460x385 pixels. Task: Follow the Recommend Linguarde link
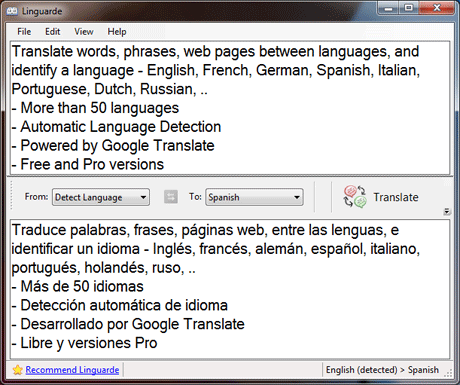click(x=72, y=370)
